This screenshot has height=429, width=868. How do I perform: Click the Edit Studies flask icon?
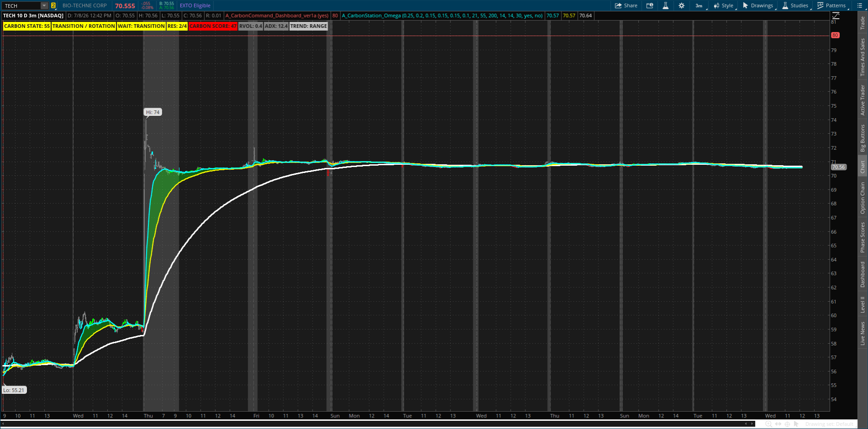point(666,5)
